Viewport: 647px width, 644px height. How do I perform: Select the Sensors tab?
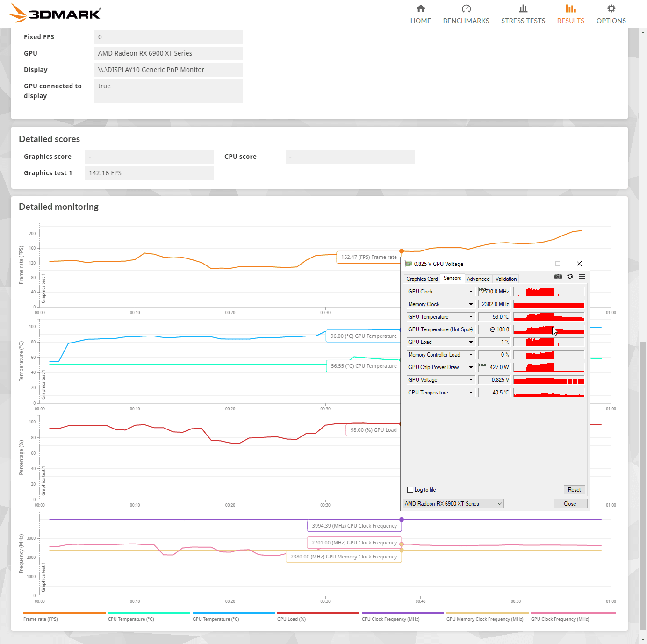(452, 278)
